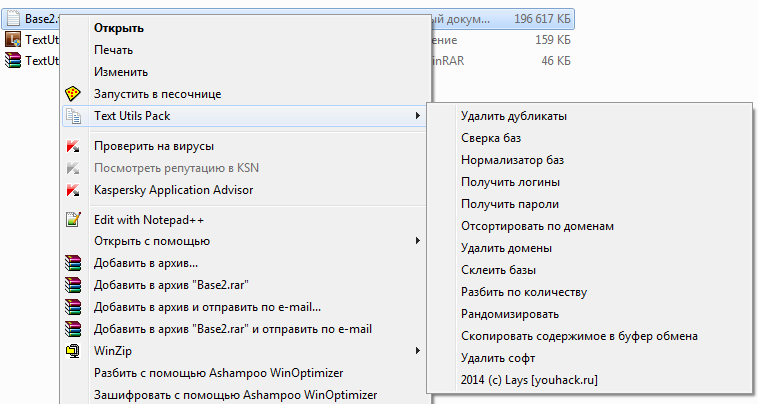Expand the Text Utils Pack submenu arrow
Screen dimensions: 758x404
click(x=417, y=116)
